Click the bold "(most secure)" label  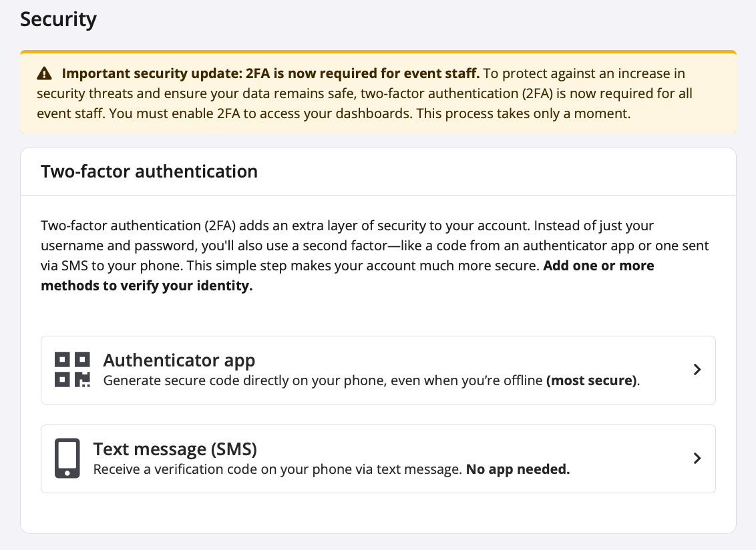click(x=592, y=382)
